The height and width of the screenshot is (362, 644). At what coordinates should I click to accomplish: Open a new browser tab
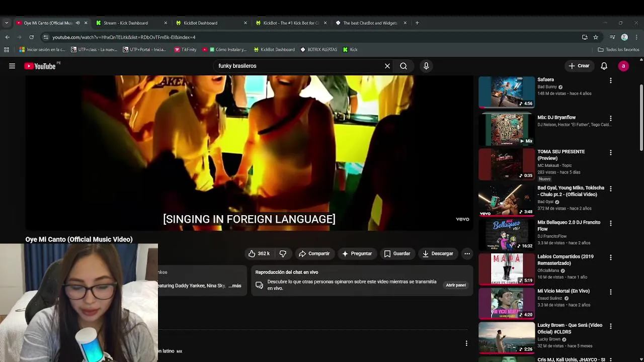click(417, 23)
